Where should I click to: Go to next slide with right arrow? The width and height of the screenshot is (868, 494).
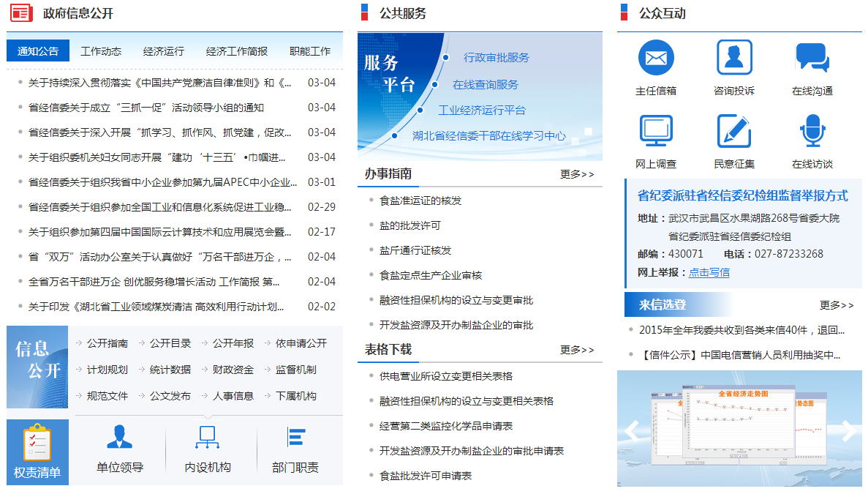pyautogui.click(x=848, y=430)
